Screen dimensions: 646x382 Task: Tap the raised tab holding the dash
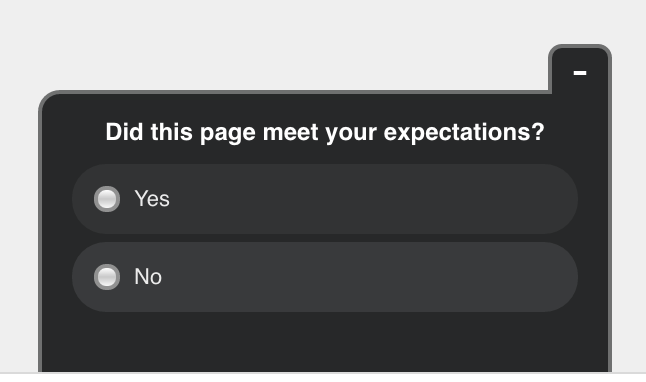coord(580,69)
